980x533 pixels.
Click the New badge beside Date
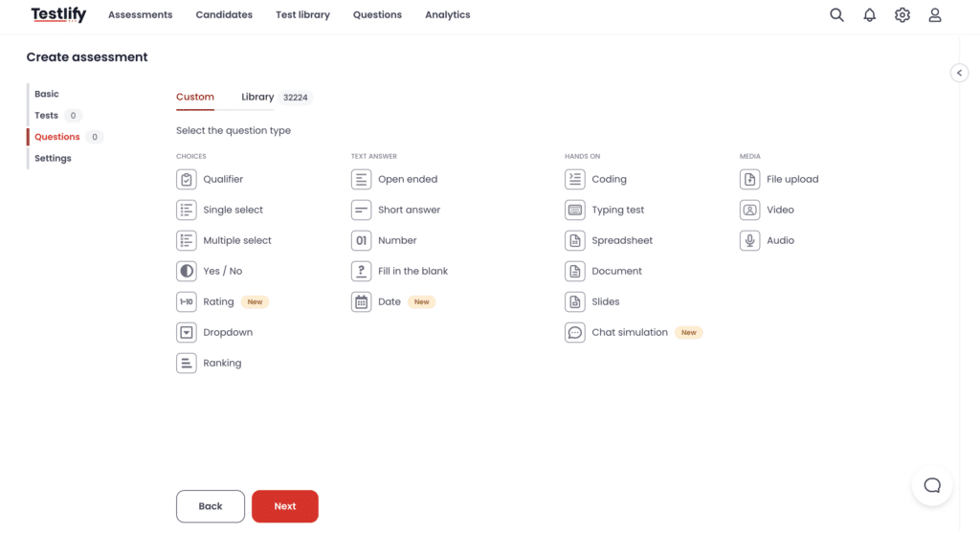point(422,301)
